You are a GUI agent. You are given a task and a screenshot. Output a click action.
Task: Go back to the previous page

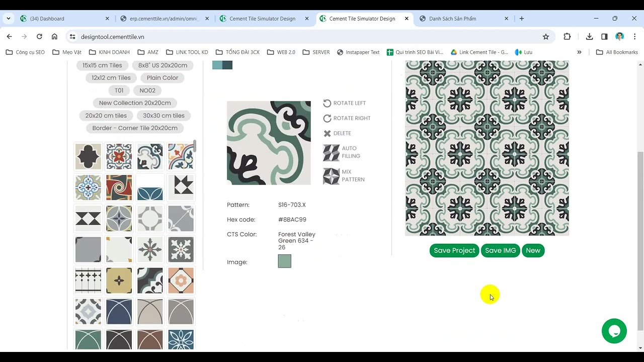point(9,37)
